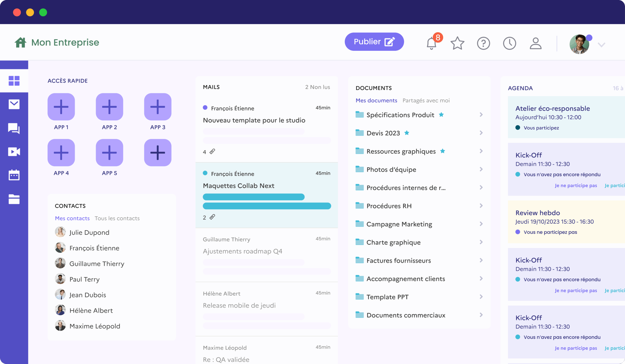625x364 pixels.
Task: Click the favorites star icon in header
Action: pyautogui.click(x=457, y=43)
